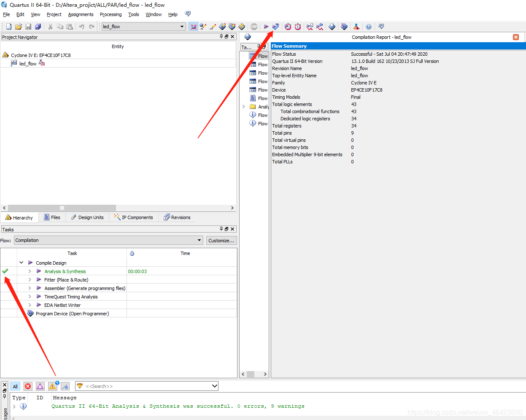Click the Undo arrow icon
The width and height of the screenshot is (526, 420).
81,27
